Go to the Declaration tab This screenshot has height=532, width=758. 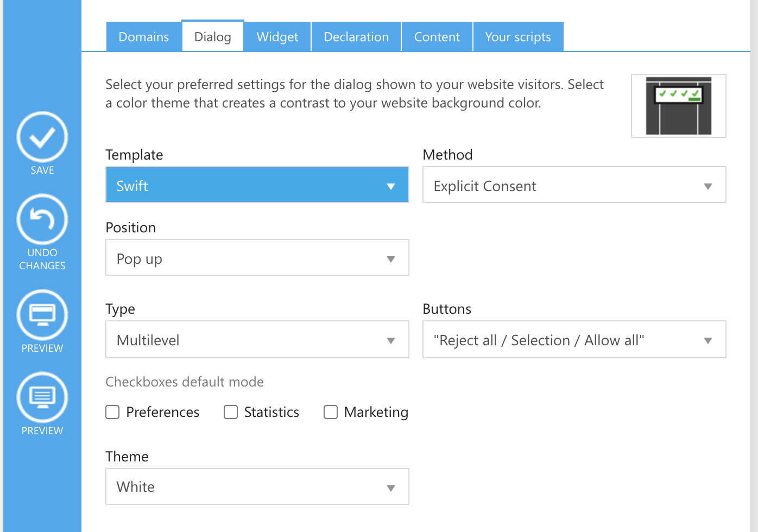click(356, 37)
